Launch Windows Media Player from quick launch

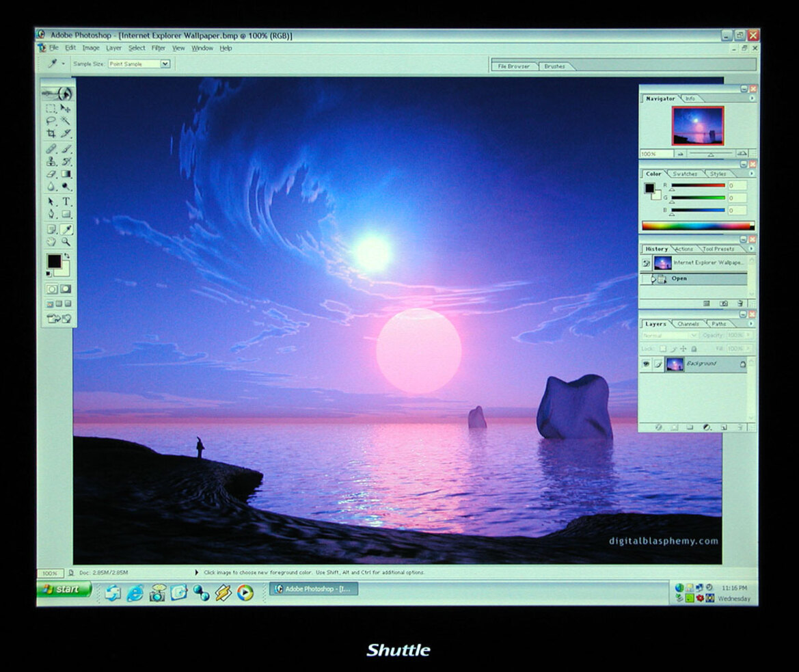click(245, 593)
